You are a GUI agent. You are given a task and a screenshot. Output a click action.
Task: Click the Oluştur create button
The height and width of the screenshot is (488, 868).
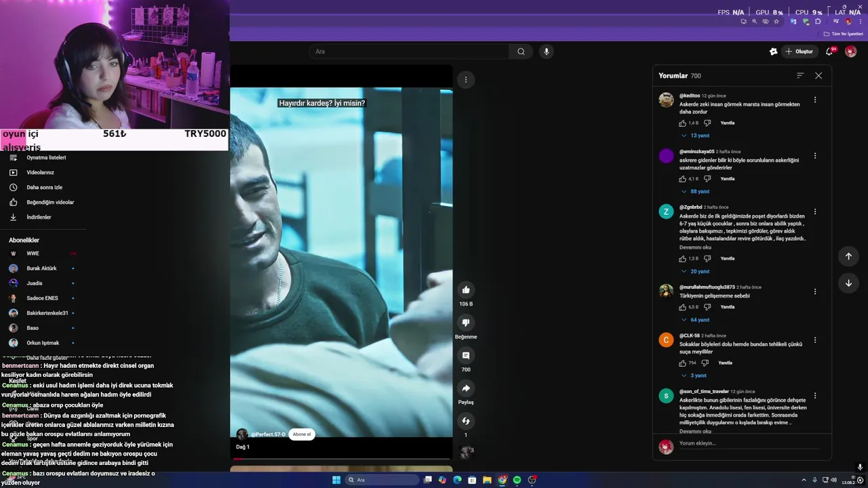click(x=799, y=52)
